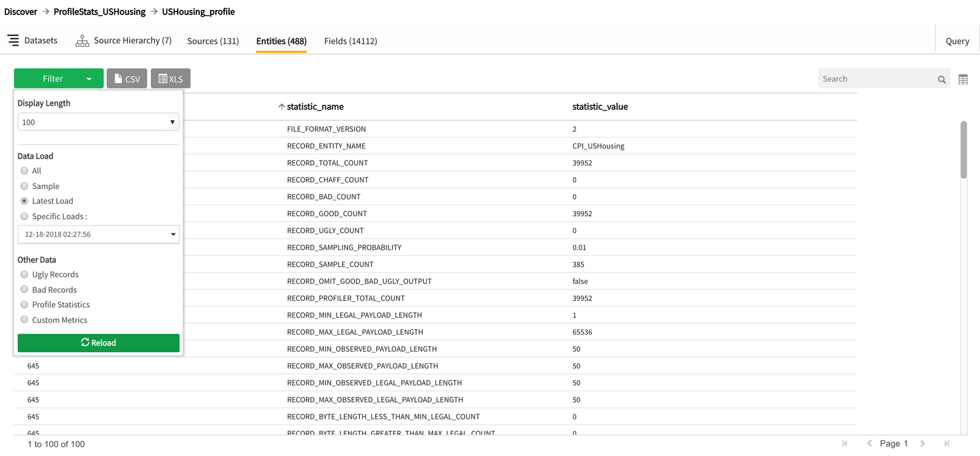Select the RECORD_MIN_LEGAL_PAYLOAD_LENGTH cell
Viewport: 980px width, 456px height.
point(354,315)
